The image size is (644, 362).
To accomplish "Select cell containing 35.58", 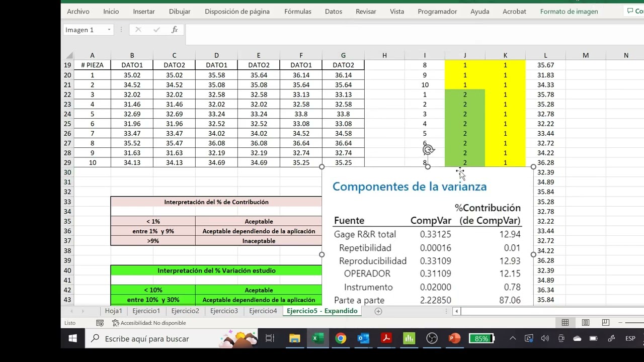I will (216, 75).
